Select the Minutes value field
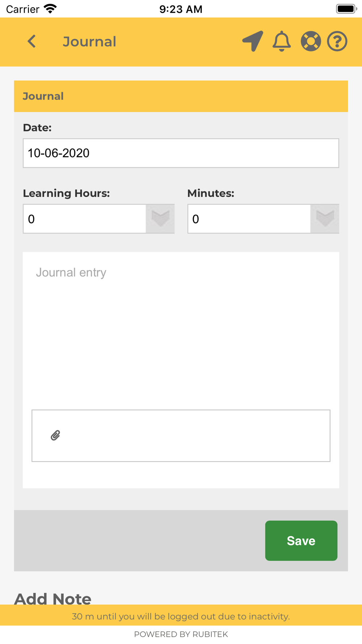362x644 pixels. pos(249,219)
